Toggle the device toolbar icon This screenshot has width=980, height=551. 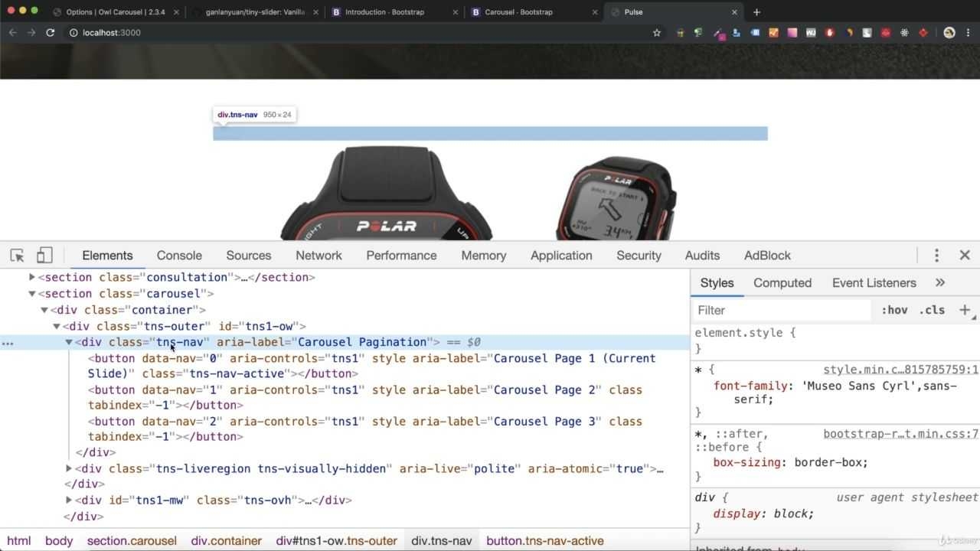pos(44,256)
